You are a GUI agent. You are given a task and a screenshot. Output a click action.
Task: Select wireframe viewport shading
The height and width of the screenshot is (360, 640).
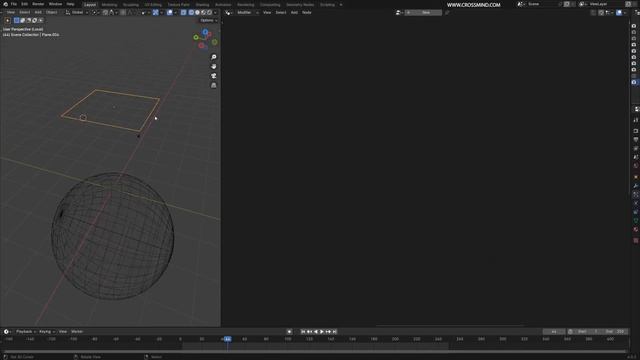tap(191, 13)
